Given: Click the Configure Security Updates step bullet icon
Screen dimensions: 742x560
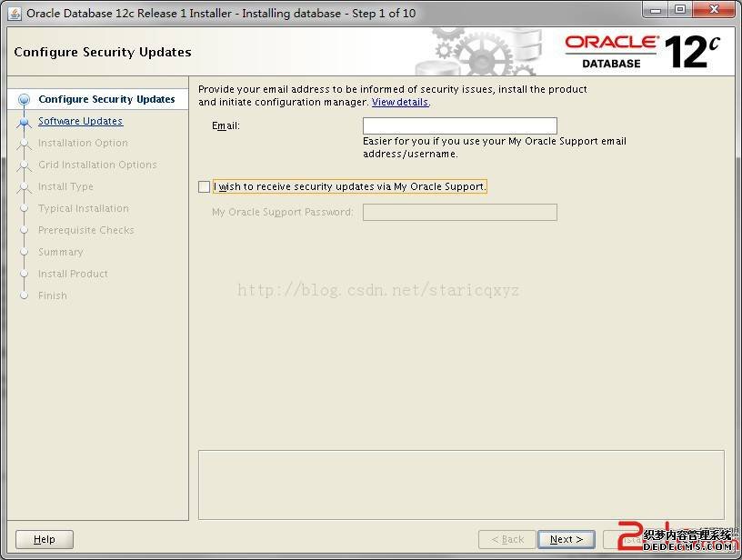Looking at the screenshot, I should pos(25,100).
